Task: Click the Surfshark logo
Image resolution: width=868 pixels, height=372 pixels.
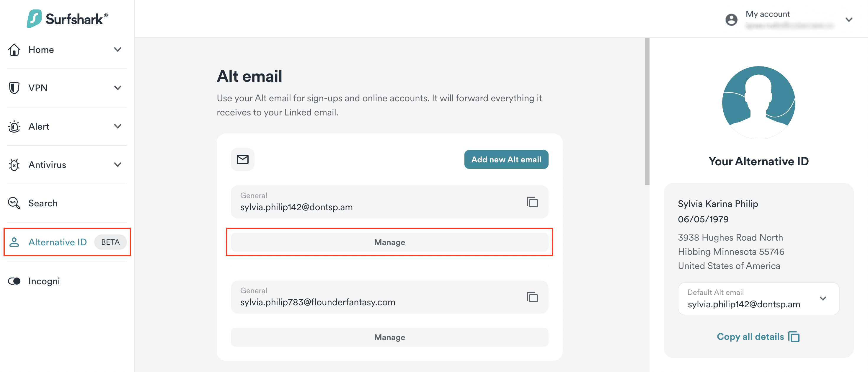Action: (x=67, y=19)
